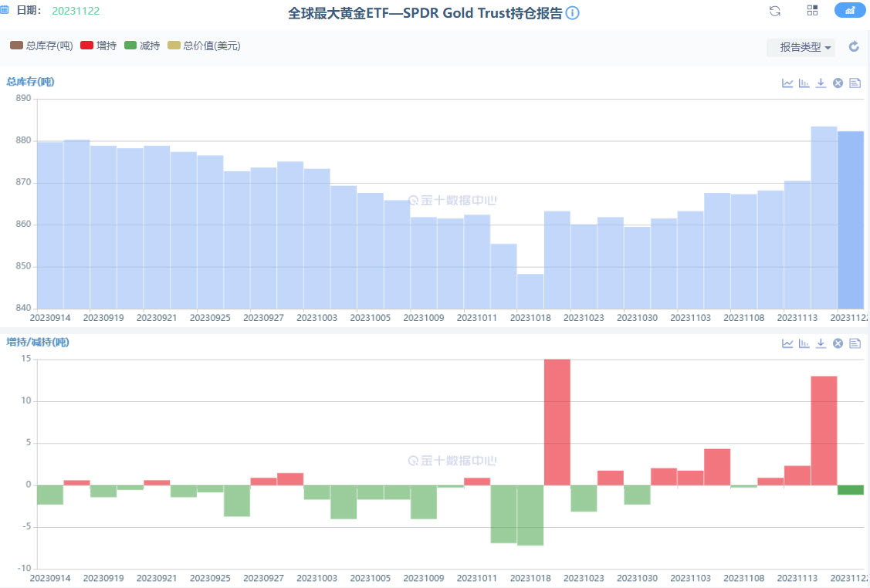Click the restore icon on 总库存 chart
The image size is (870, 588).
click(838, 83)
